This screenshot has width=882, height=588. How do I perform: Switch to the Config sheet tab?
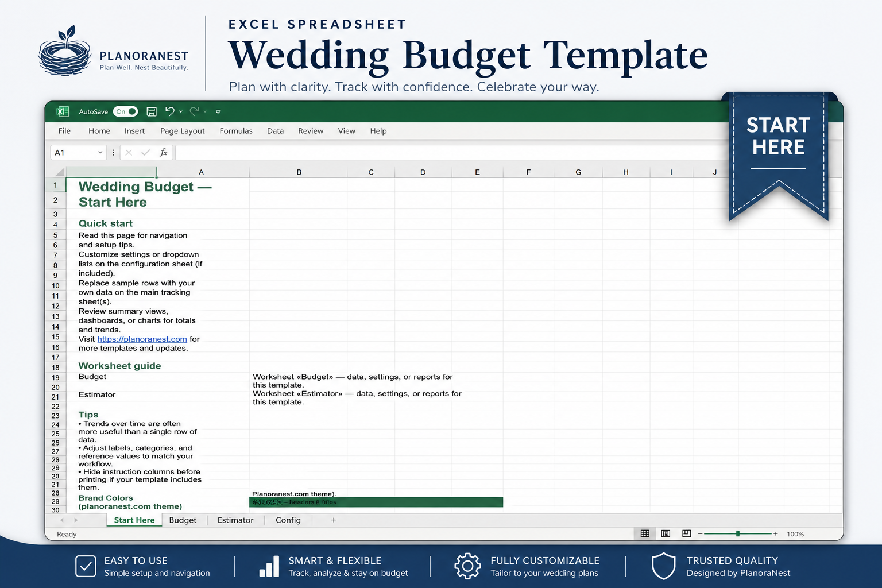[x=288, y=520]
